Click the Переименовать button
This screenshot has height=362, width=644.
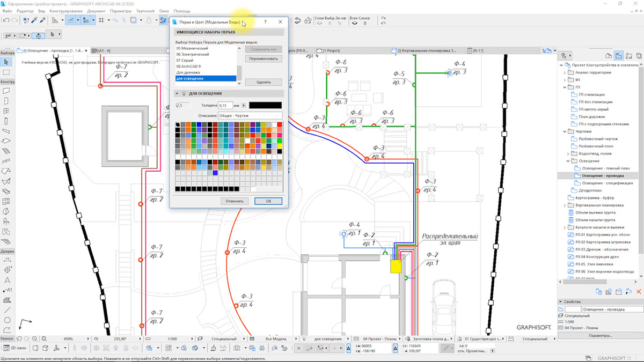[263, 58]
